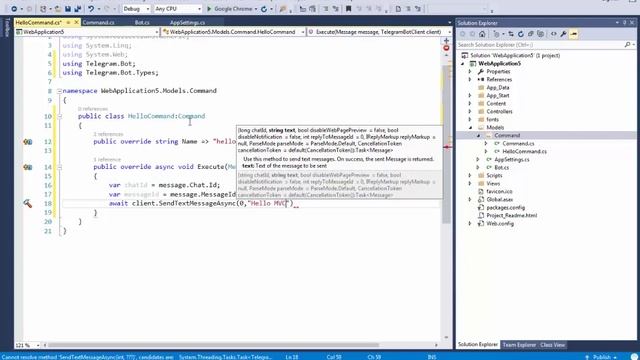Switch to the Team Explorer tab

519,345
